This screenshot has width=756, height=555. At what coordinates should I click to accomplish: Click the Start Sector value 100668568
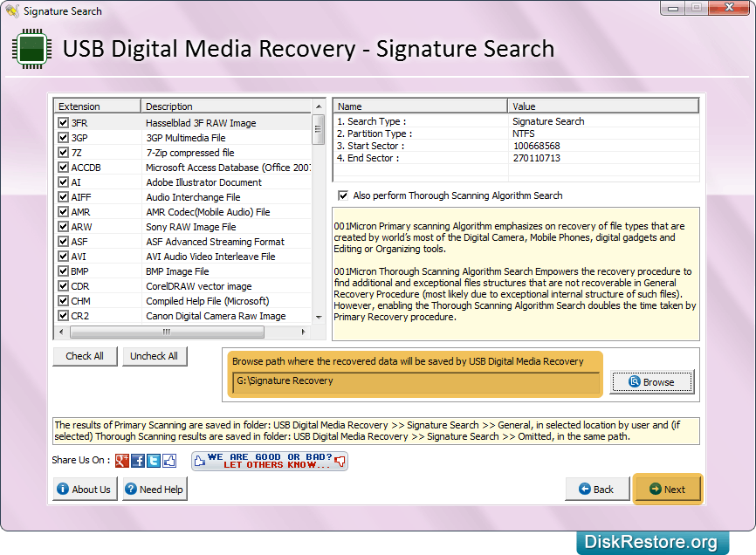537,146
